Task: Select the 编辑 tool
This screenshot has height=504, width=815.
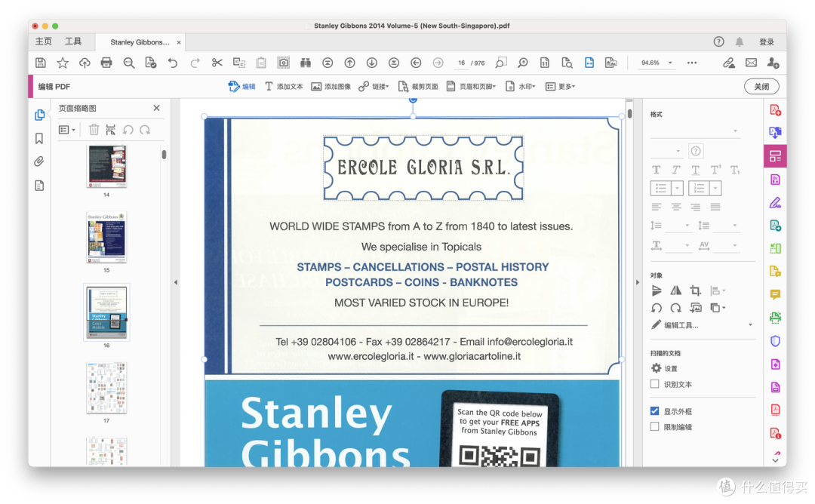Action: pyautogui.click(x=241, y=87)
